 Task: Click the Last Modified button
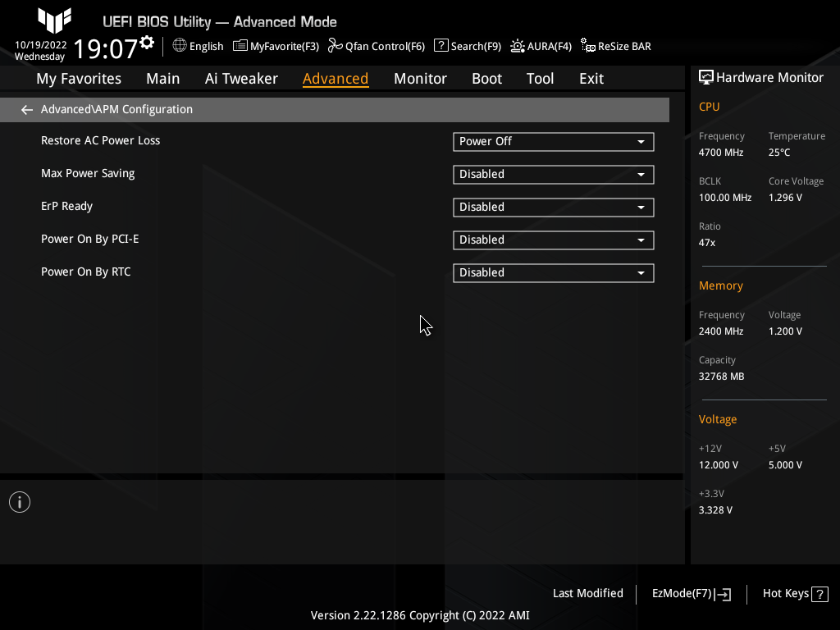(587, 593)
